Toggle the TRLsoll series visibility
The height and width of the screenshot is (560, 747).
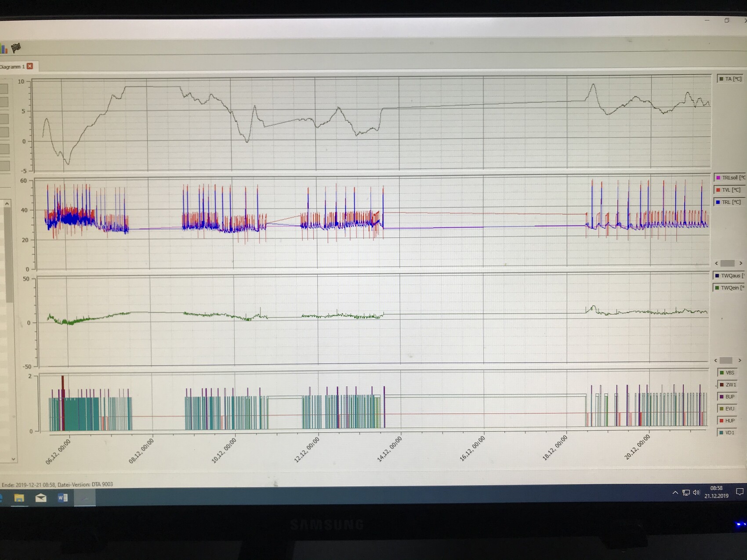coord(730,178)
